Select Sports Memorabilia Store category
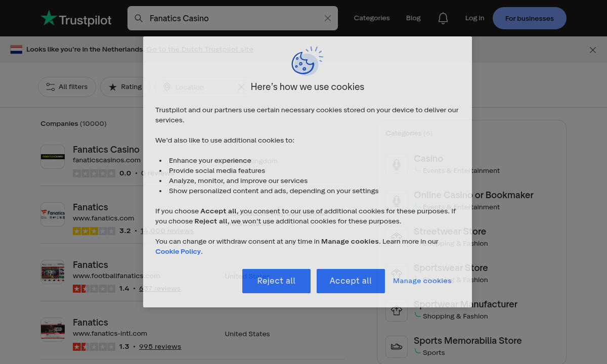Viewport: 607px width, 364px height. 467,341
